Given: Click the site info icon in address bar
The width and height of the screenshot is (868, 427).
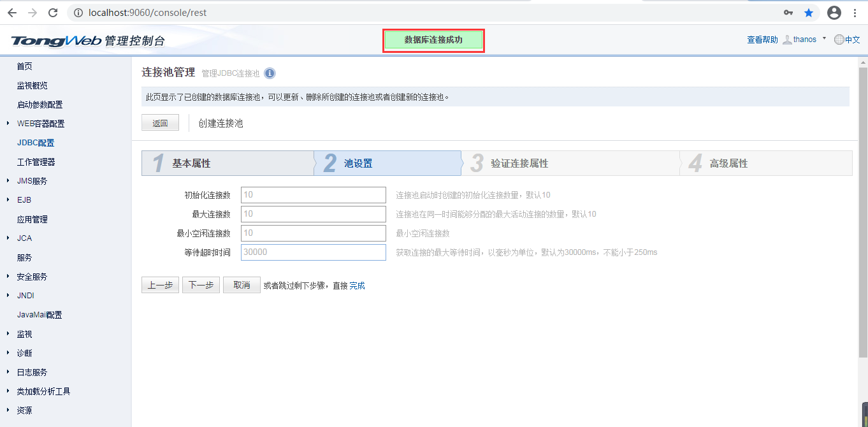Looking at the screenshot, I should click(78, 13).
